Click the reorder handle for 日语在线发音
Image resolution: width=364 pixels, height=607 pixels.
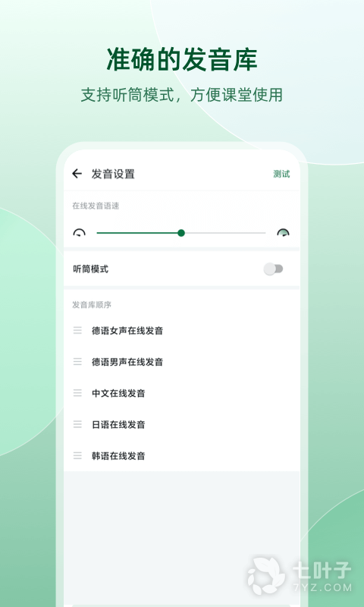pyautogui.click(x=77, y=424)
